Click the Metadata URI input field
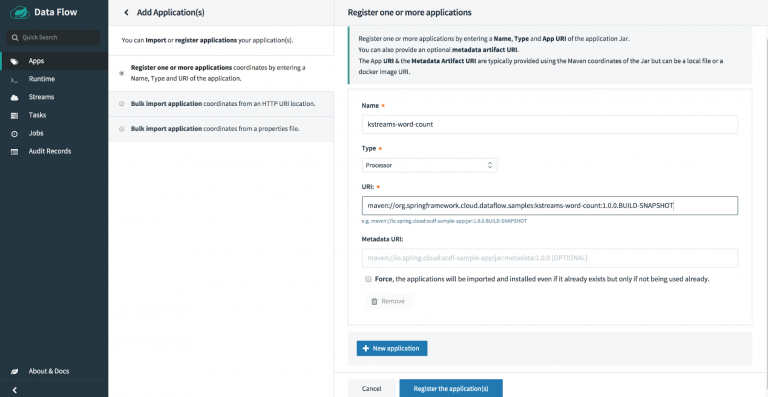 pos(550,258)
